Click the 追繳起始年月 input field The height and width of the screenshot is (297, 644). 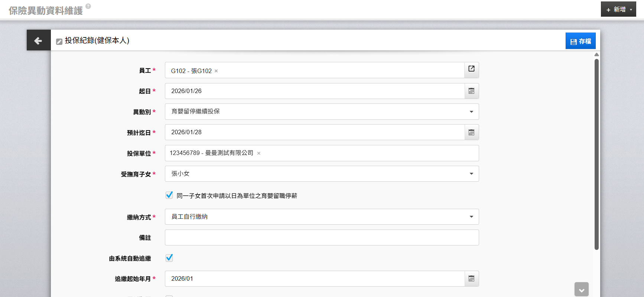tap(314, 279)
